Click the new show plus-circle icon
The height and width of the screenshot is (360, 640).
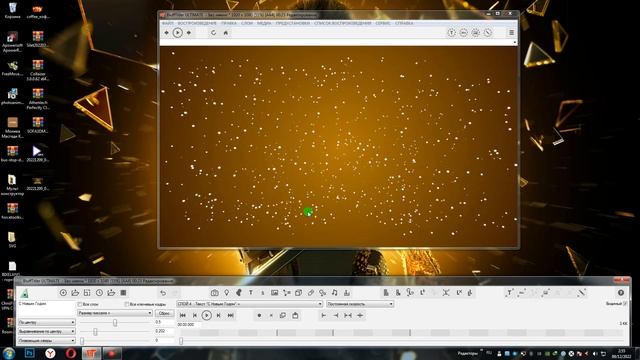click(63, 293)
